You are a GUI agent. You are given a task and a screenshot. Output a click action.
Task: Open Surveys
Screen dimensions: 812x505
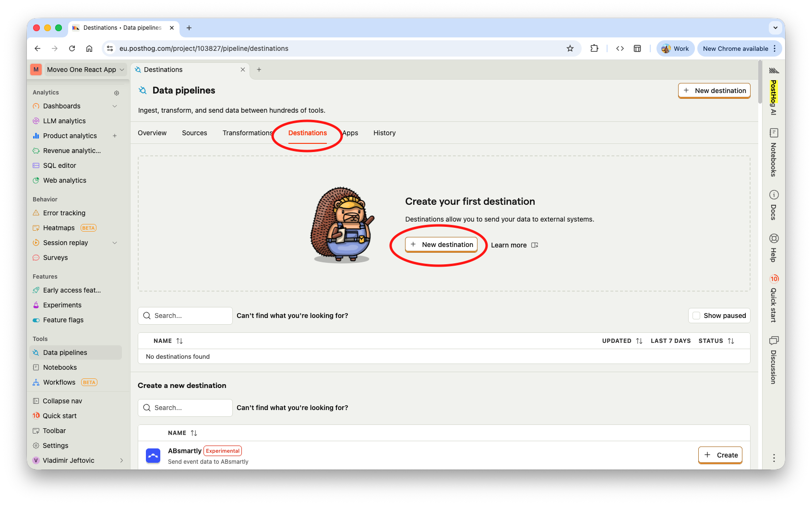[x=55, y=258]
